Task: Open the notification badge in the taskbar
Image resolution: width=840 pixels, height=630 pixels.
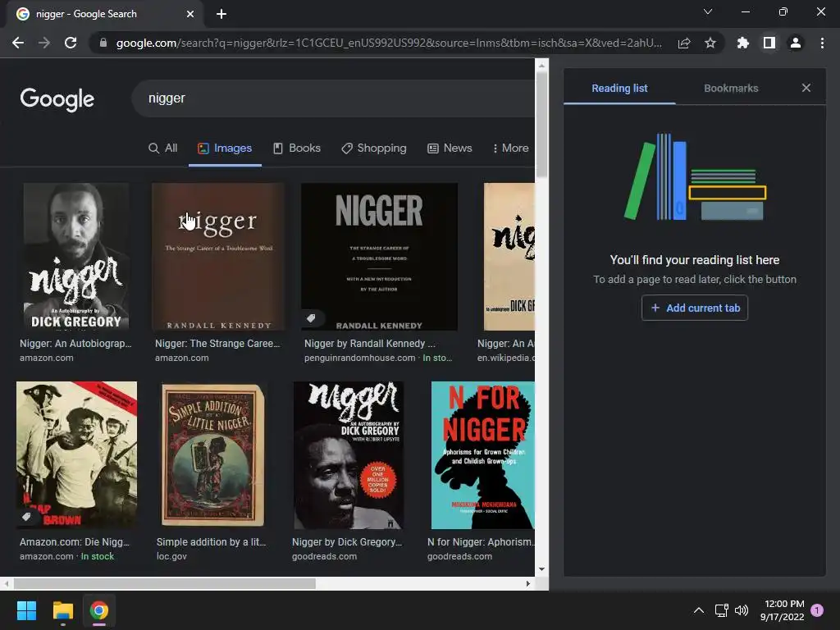Action: point(817,609)
